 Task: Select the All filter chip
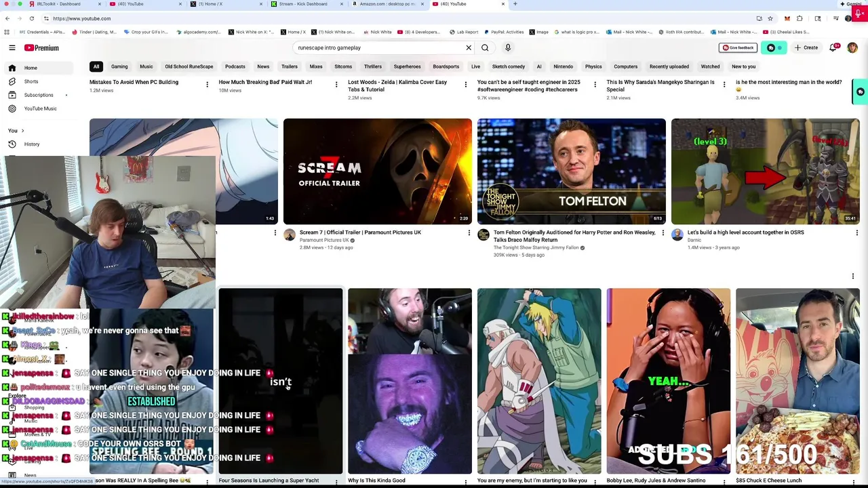coord(96,66)
